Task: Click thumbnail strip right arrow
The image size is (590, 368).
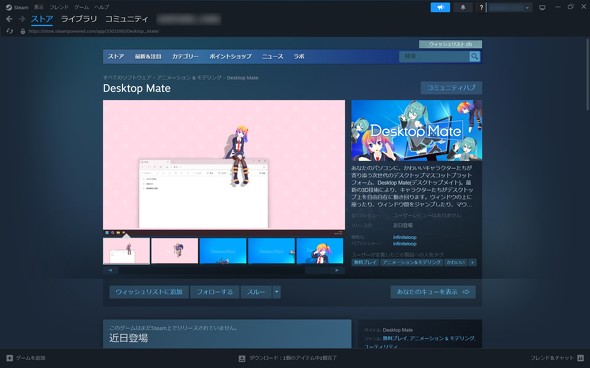Action: [337, 270]
